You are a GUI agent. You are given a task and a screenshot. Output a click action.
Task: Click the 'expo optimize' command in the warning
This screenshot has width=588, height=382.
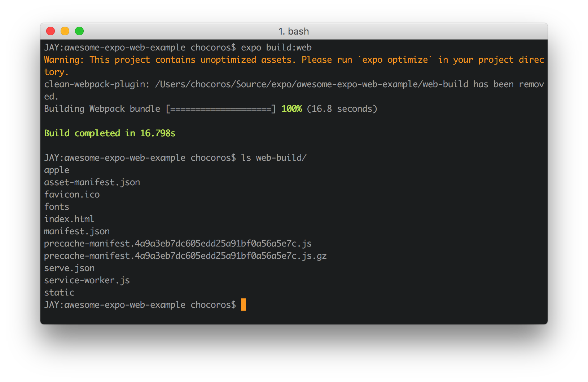tap(395, 60)
